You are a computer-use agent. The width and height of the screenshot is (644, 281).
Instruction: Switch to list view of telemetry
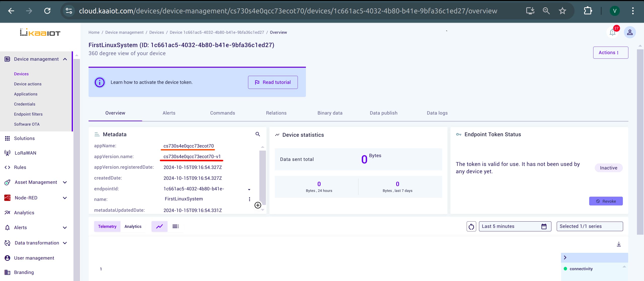point(176,226)
